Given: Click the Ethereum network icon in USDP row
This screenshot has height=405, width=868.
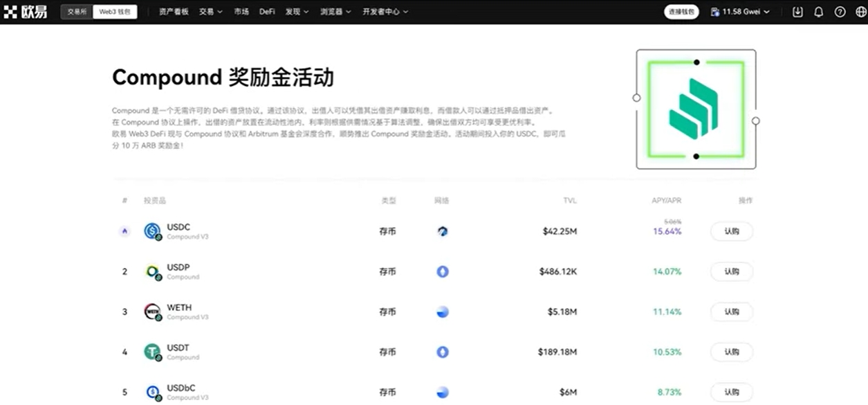Looking at the screenshot, I should click(x=443, y=271).
